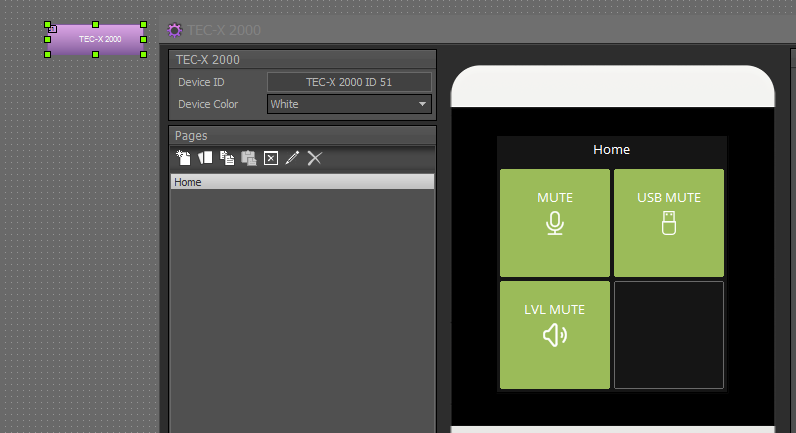The width and height of the screenshot is (796, 433).
Task: Open the Device Color dropdown
Action: click(x=349, y=104)
